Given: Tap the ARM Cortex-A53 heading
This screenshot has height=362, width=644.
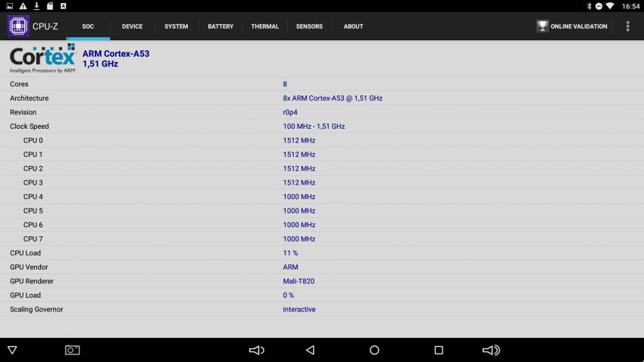Looking at the screenshot, I should (x=116, y=54).
